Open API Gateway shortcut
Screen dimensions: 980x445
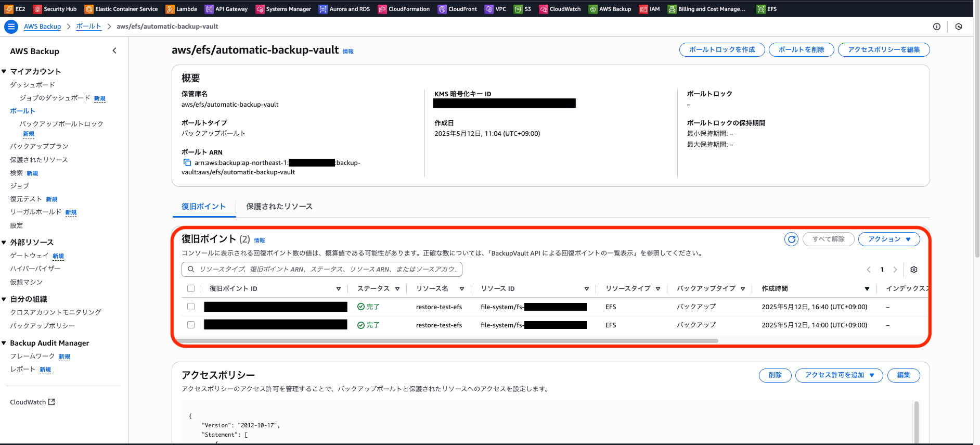click(226, 9)
